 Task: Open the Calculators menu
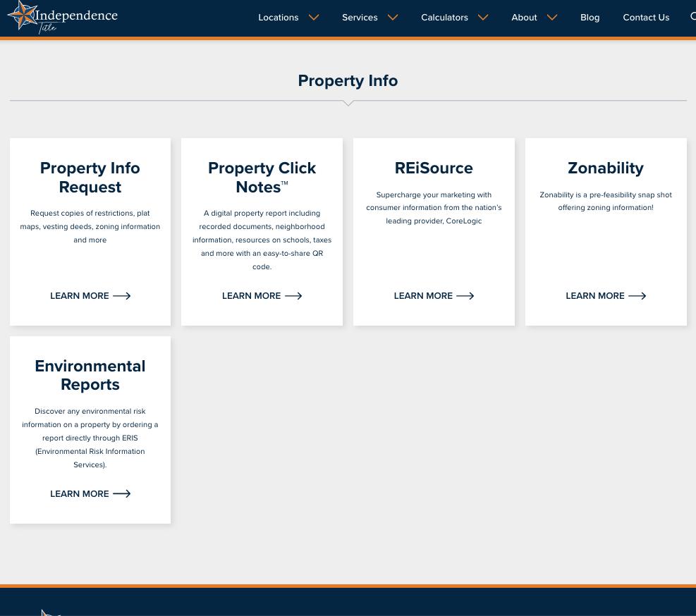(444, 18)
